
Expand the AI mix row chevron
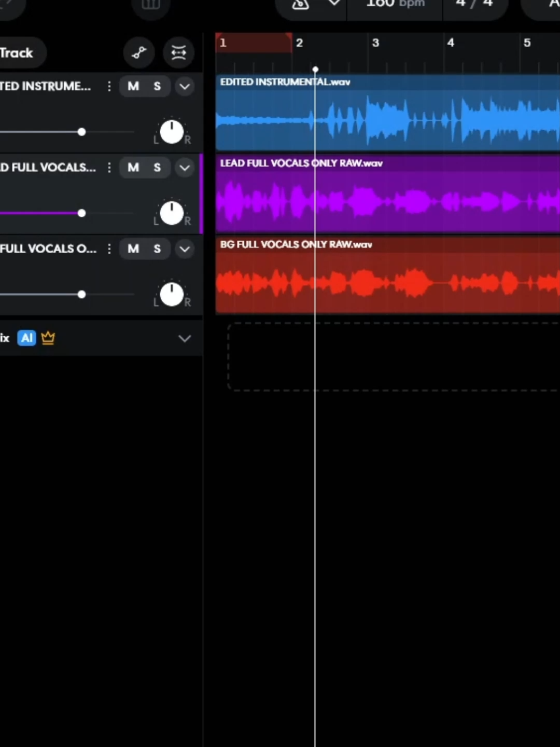click(185, 338)
